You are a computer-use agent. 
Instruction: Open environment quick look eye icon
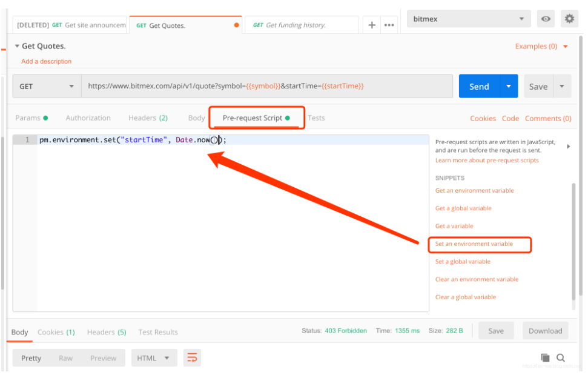click(x=546, y=19)
